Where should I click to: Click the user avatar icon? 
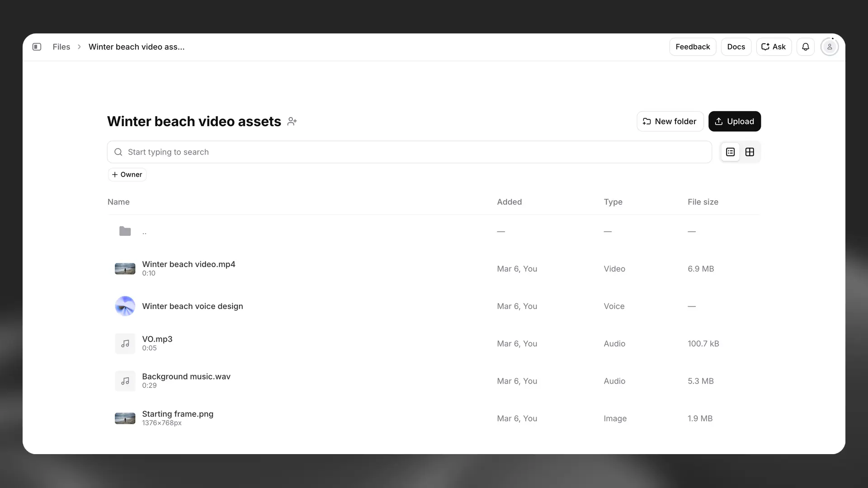[x=829, y=47]
